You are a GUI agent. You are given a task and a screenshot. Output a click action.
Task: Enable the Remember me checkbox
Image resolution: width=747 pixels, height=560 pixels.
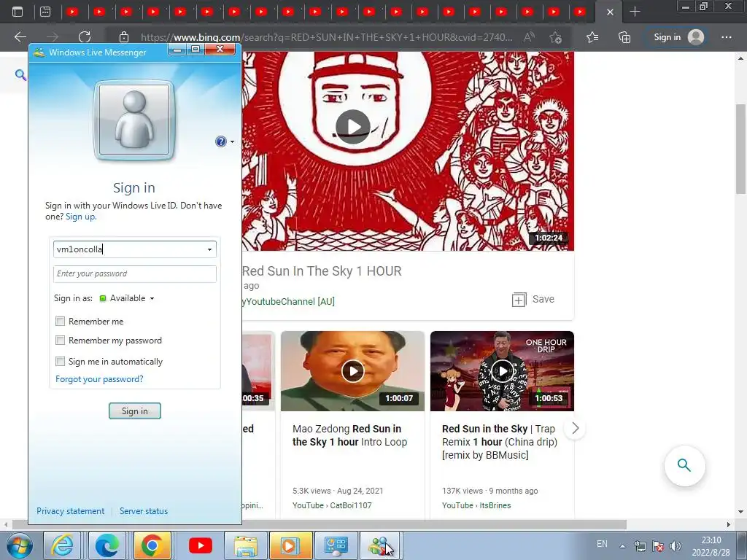click(60, 322)
